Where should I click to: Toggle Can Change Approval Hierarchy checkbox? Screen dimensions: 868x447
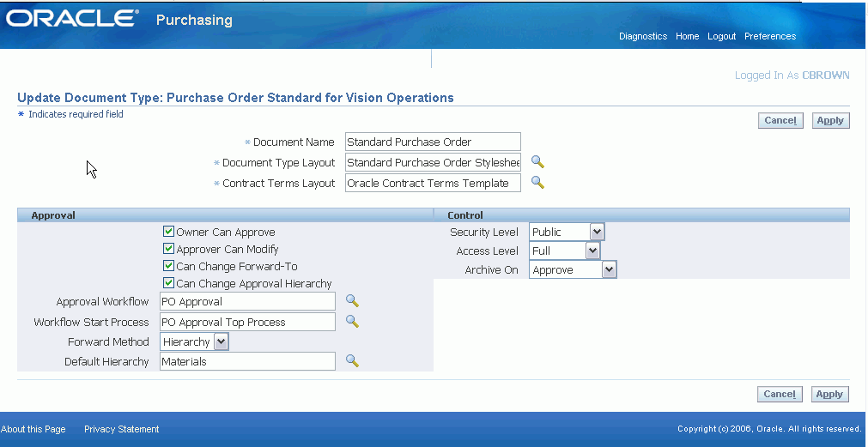click(169, 282)
